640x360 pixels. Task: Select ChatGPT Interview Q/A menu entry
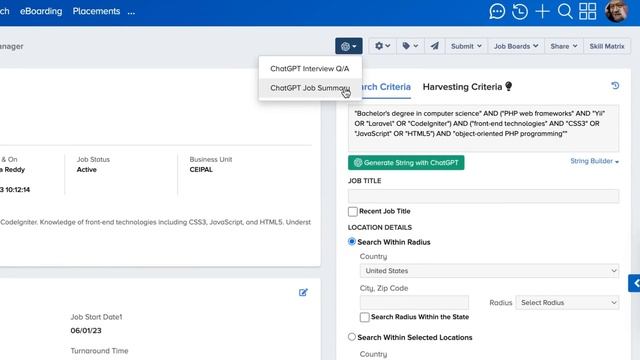pos(310,69)
